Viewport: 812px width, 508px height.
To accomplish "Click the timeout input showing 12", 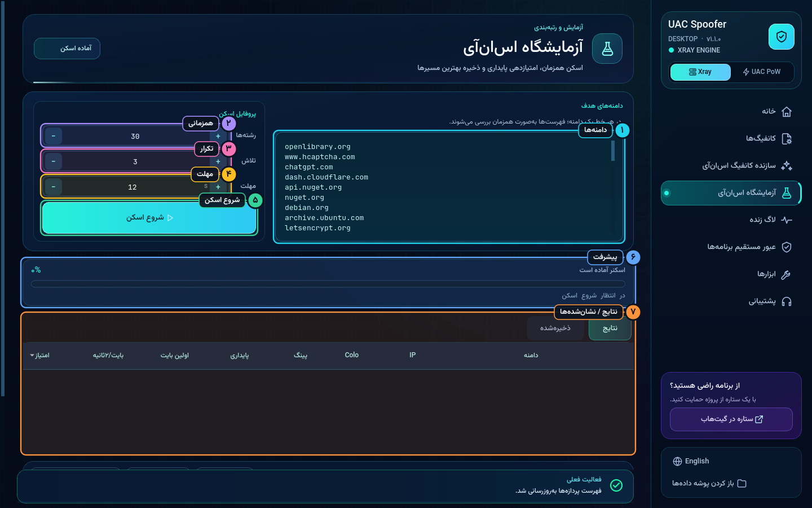I will click(x=133, y=187).
